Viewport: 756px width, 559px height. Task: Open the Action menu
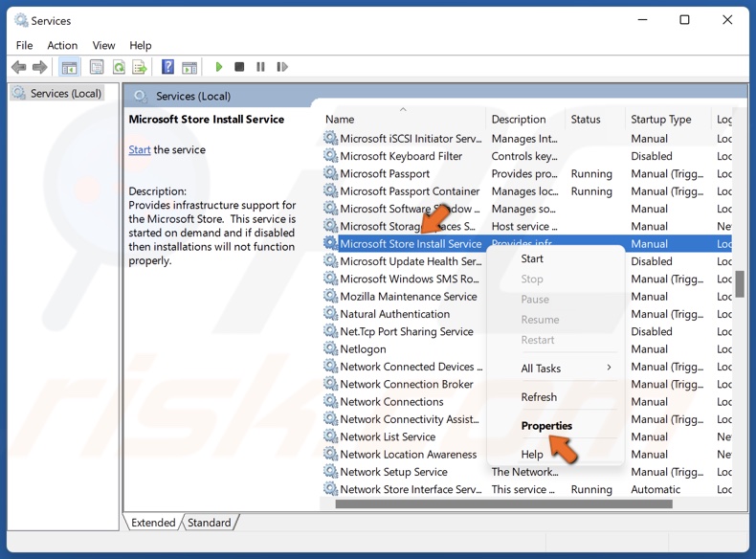pos(62,45)
